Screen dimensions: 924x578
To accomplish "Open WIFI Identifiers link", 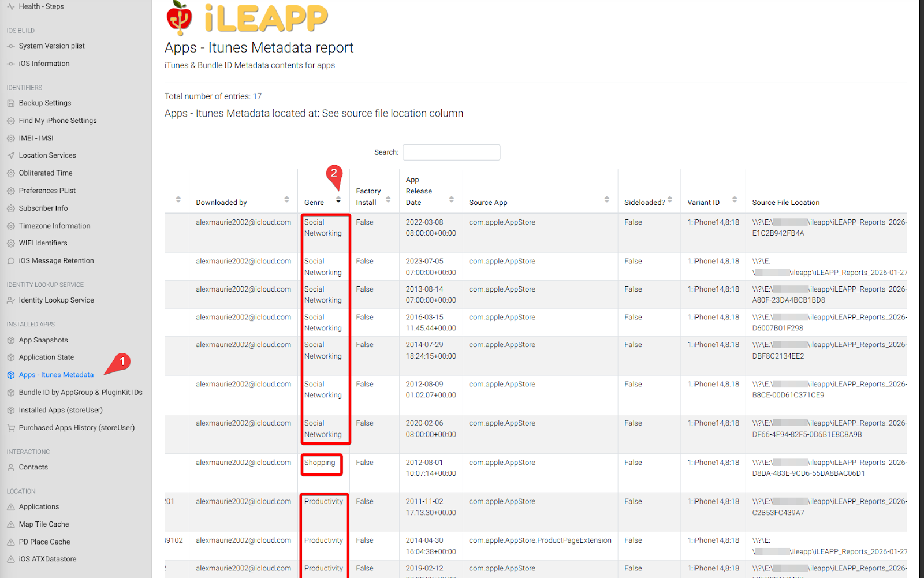I will pyautogui.click(x=43, y=243).
